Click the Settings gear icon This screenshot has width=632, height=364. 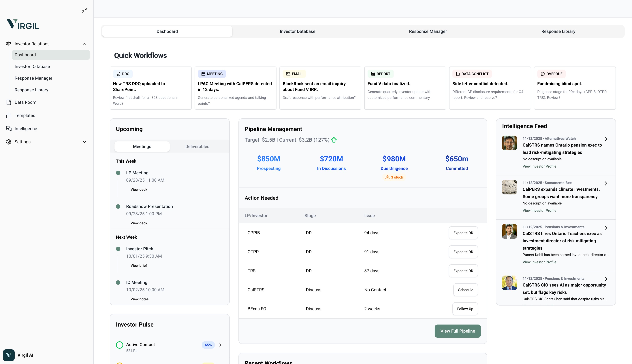point(9,142)
